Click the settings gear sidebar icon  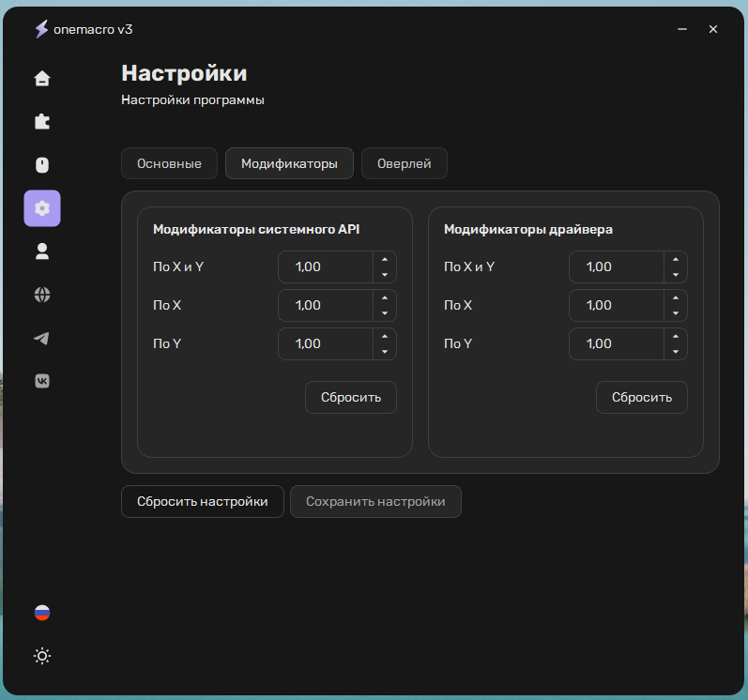coord(42,208)
